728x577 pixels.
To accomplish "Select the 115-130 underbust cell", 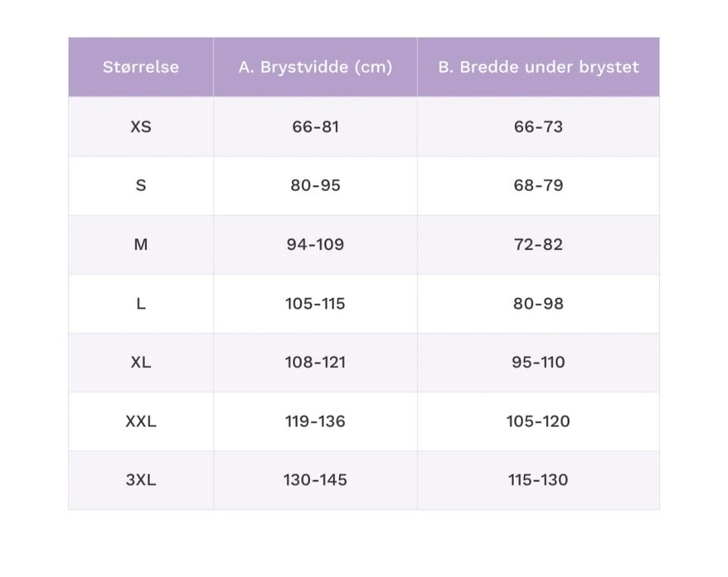I will [538, 479].
